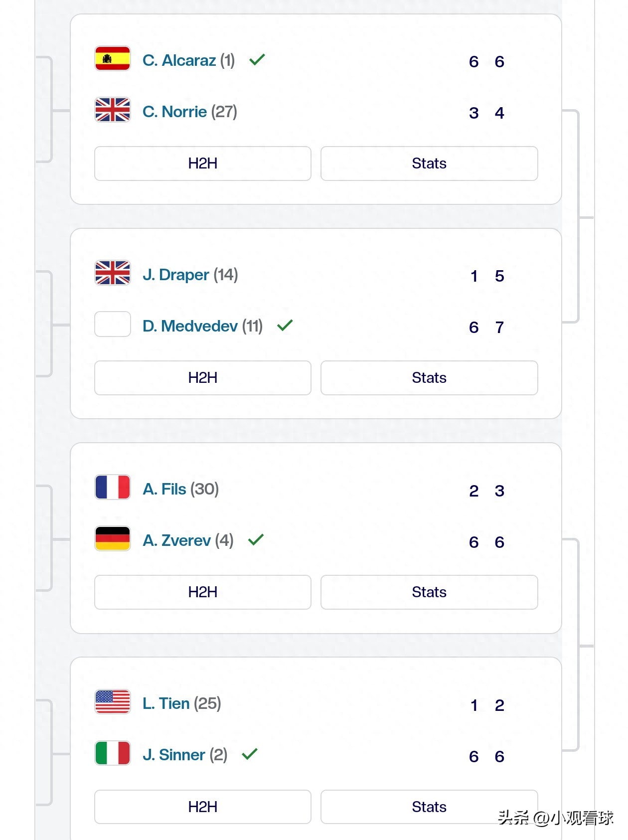Click the British flag beside C. Norrie
This screenshot has width=628, height=840.
tap(112, 110)
